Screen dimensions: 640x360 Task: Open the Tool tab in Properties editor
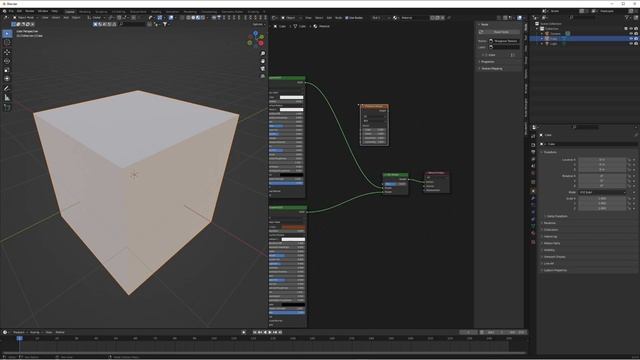(533, 136)
